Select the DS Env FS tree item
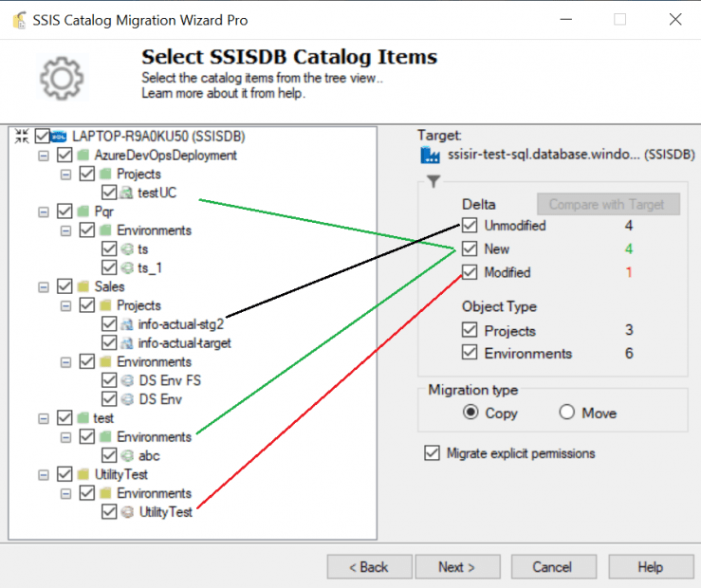This screenshot has height=588, width=701. click(170, 380)
